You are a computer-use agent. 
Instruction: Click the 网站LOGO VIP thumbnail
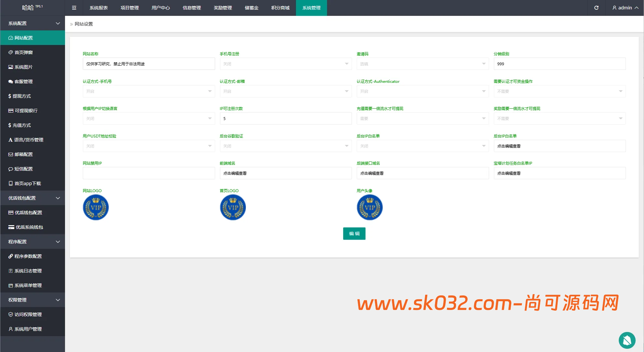[x=96, y=207]
